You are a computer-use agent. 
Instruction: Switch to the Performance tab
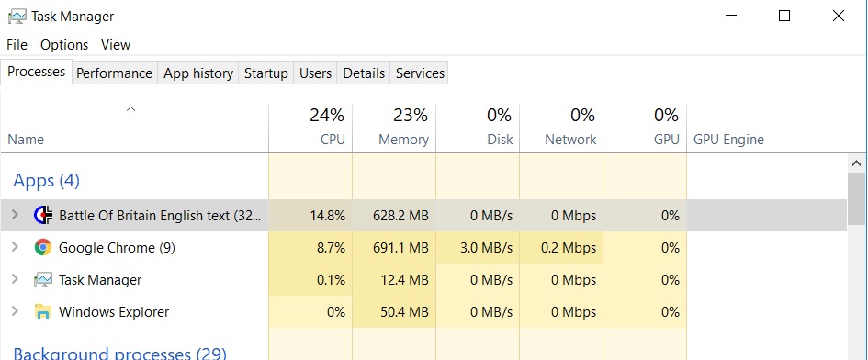(114, 73)
